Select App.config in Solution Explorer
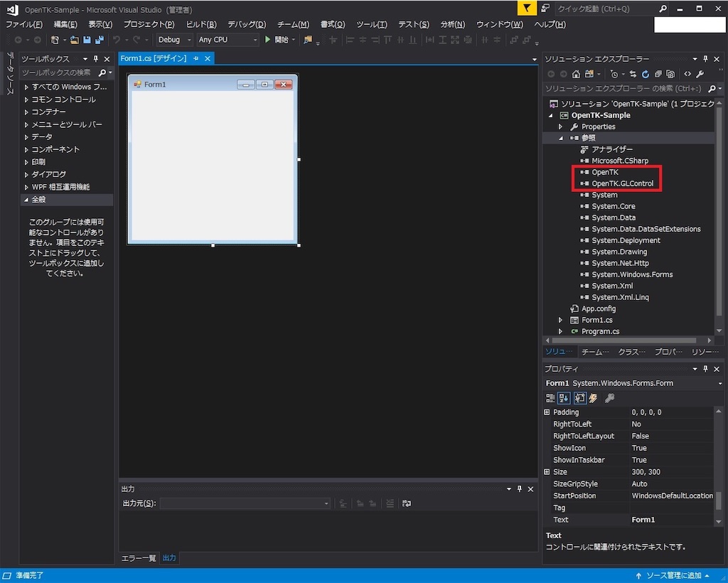Viewport: 728px width, 583px height. point(599,309)
